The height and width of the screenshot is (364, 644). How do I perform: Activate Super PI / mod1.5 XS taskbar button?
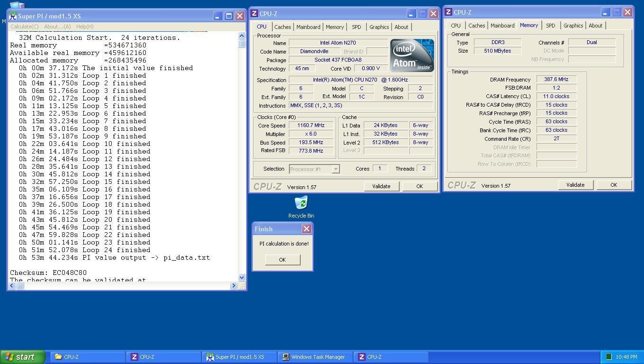point(239,357)
